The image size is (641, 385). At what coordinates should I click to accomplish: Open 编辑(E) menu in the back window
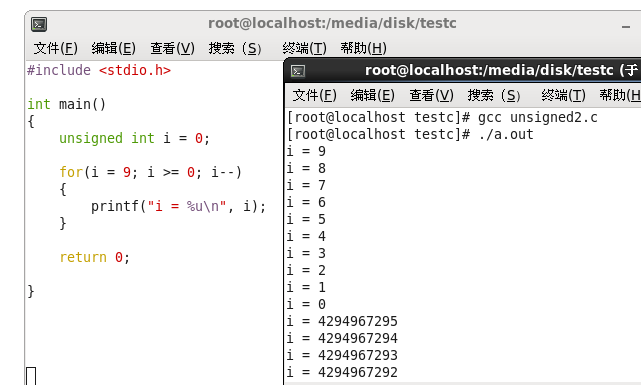(x=114, y=48)
